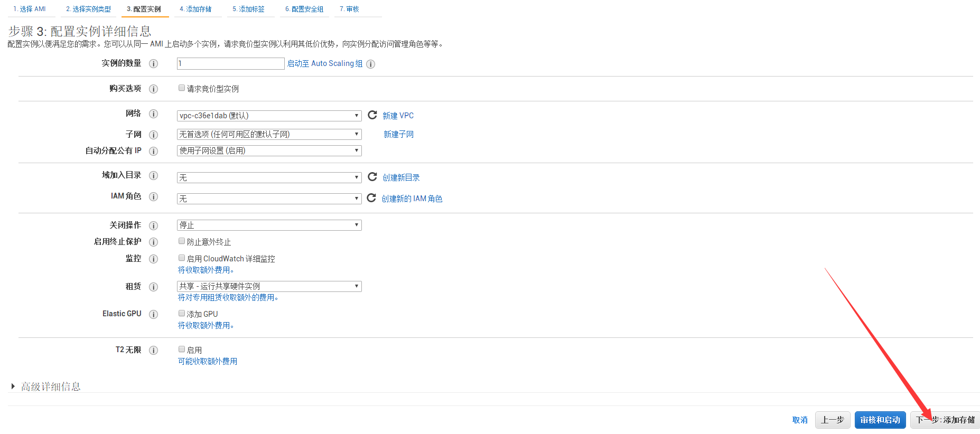Click the 新建 VPC link
Viewport: 980px width, 434px height.
coord(398,116)
